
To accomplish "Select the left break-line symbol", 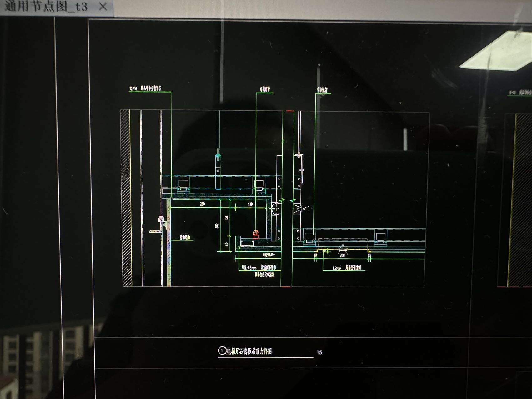I will (283, 199).
